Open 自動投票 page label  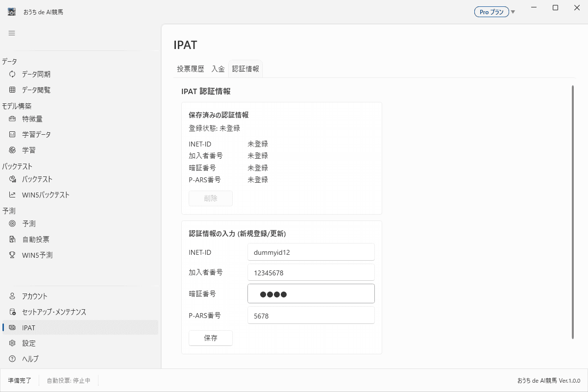pyautogui.click(x=36, y=240)
